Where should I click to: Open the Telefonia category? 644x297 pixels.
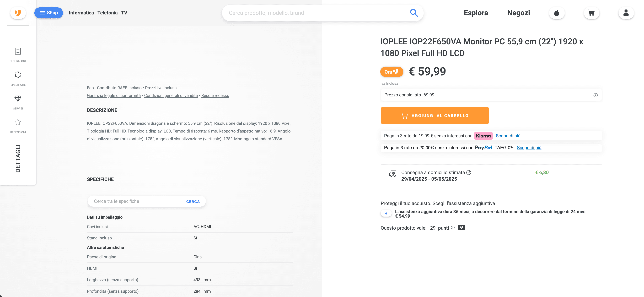[x=107, y=13]
